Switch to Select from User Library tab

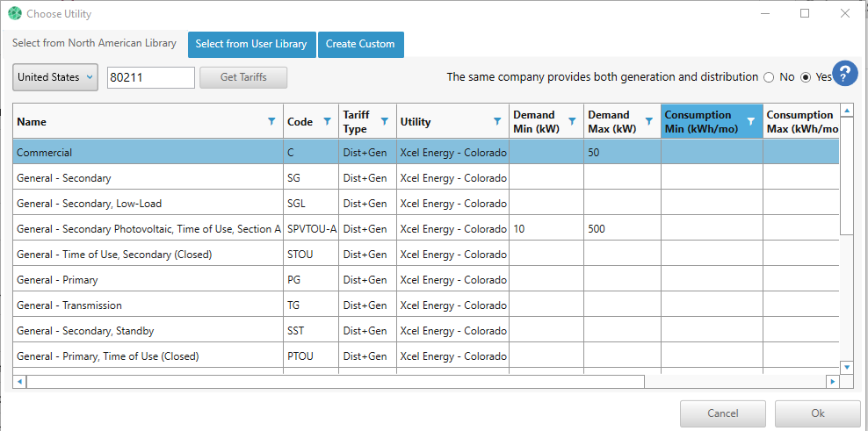(251, 44)
